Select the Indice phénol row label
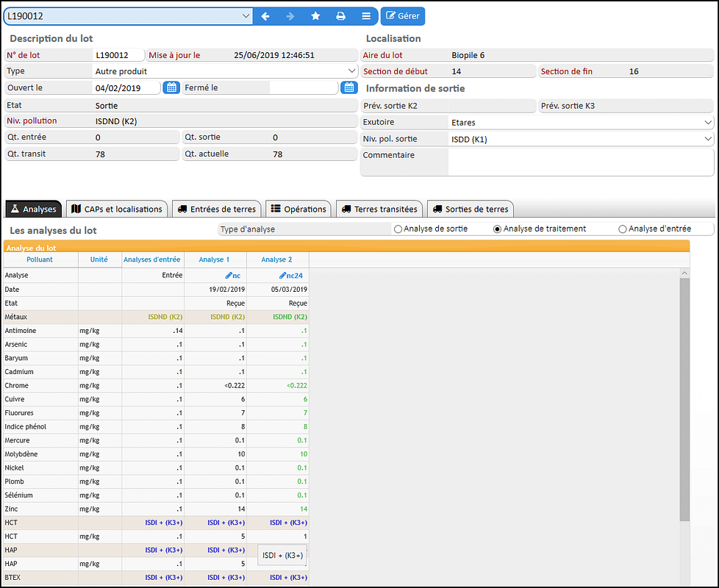 coord(25,427)
